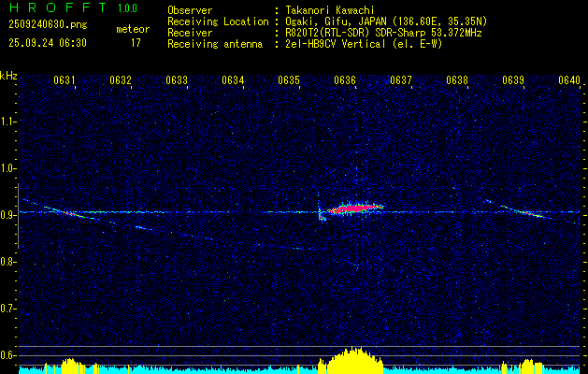Viewport: 588px width, 374px height.
Task: Click the Ogaki, Gifu, JAPAN location text
Action: (386, 22)
